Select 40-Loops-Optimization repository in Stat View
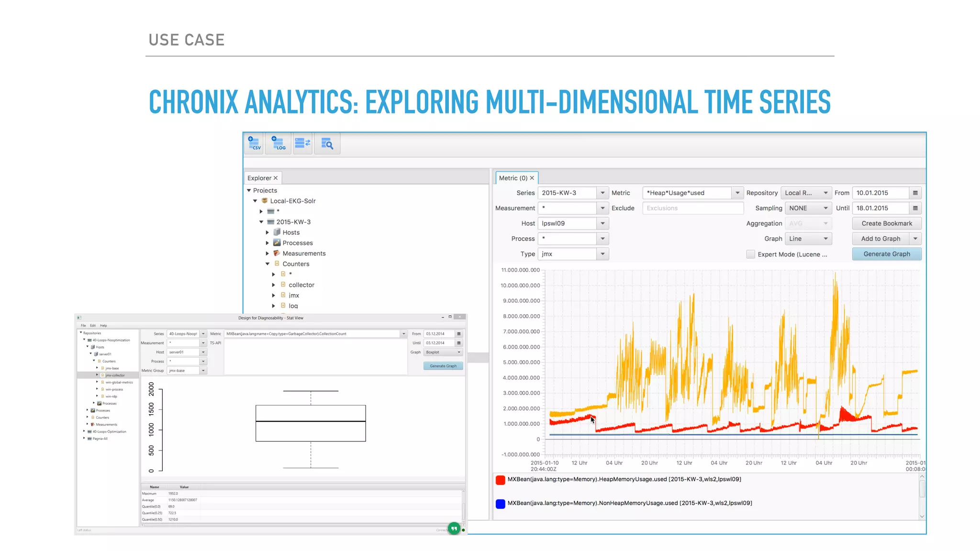Screen dimensions: 980x551 click(x=109, y=431)
